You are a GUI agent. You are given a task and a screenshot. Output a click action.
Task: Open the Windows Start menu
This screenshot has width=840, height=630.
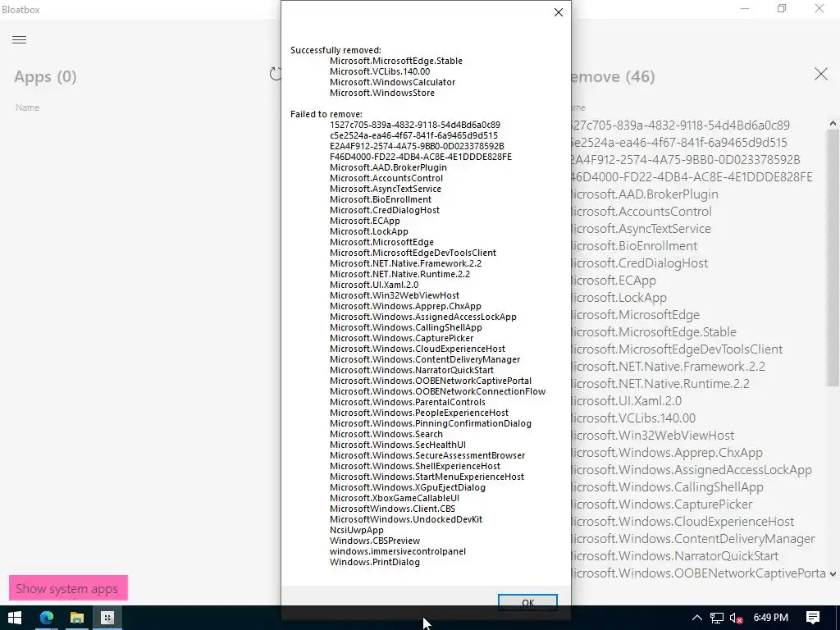coord(15,618)
